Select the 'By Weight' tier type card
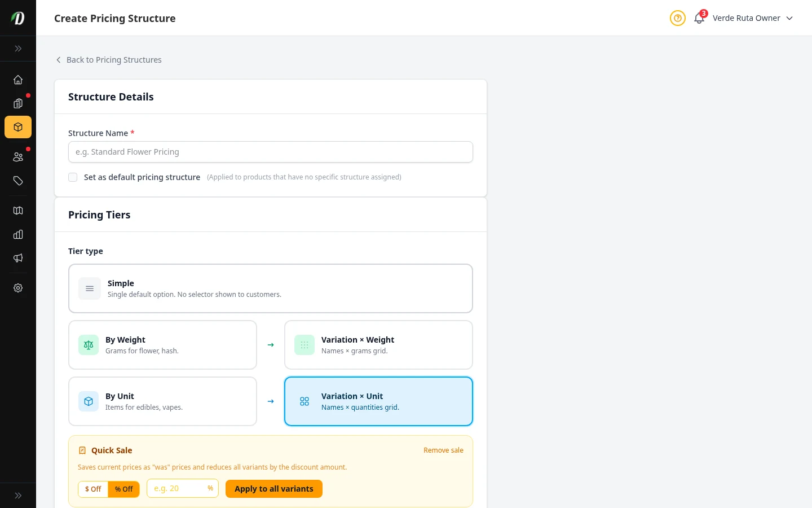This screenshot has width=812, height=508. point(162,344)
